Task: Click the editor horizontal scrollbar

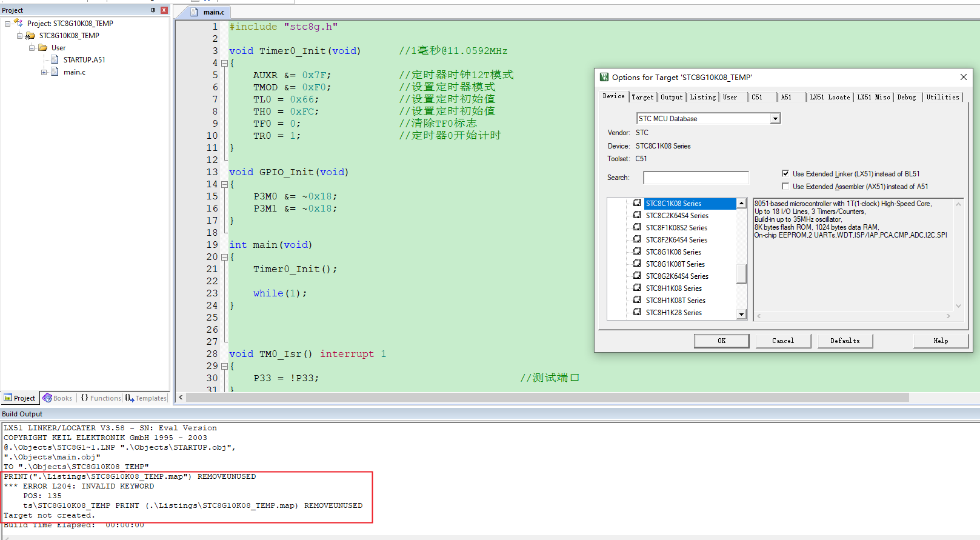Action: tap(548, 398)
